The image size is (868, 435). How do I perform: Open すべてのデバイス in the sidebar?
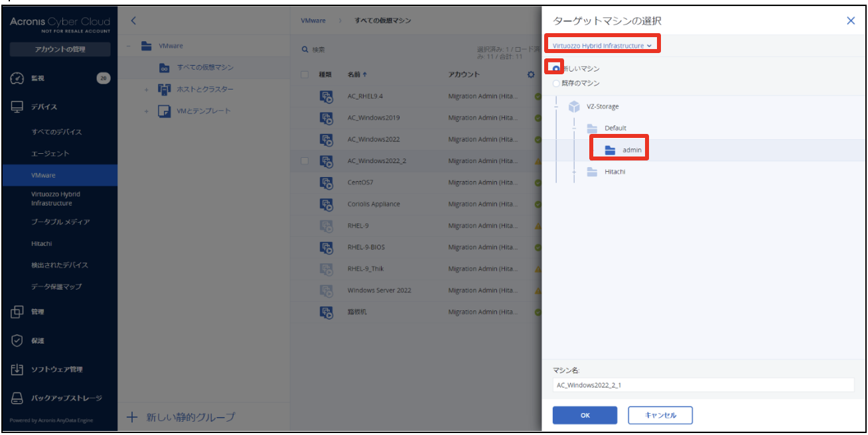tap(56, 132)
